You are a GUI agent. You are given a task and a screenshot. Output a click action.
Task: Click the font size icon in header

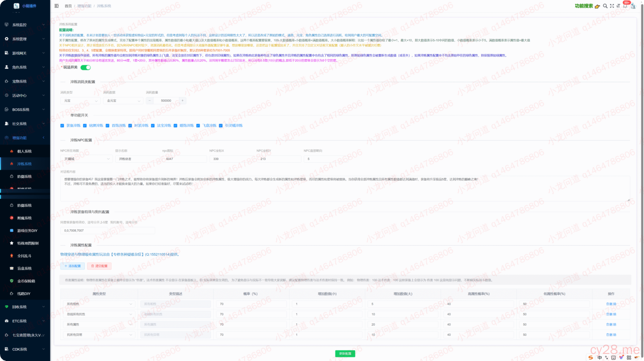(618, 6)
